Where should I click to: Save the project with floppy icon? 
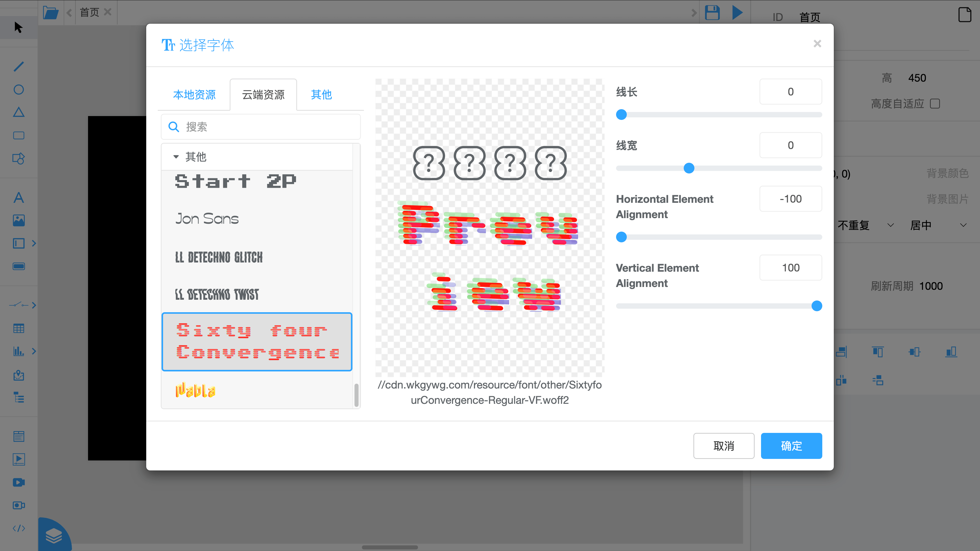click(712, 12)
